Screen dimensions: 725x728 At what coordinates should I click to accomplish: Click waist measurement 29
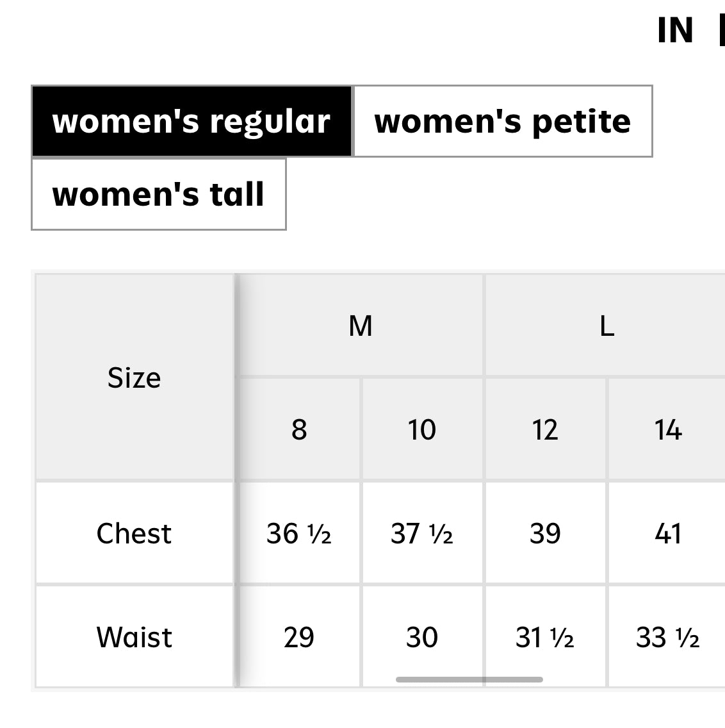[x=299, y=637]
